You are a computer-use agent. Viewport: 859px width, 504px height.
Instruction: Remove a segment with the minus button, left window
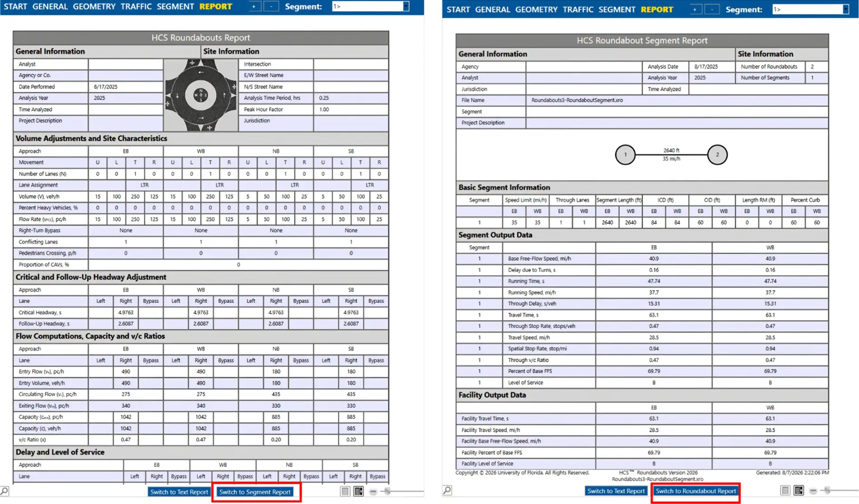coord(271,6)
